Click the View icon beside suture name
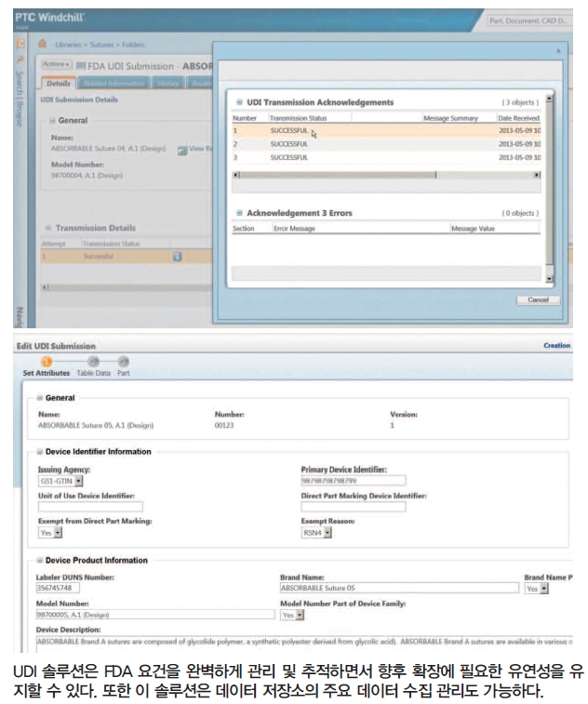This screenshot has width=588, height=704. pyautogui.click(x=182, y=150)
